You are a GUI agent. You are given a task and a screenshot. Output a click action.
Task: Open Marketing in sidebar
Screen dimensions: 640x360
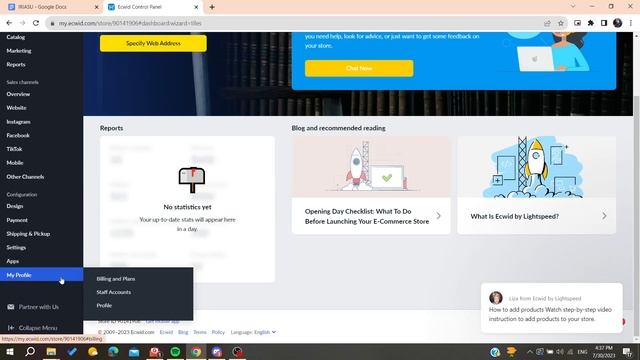click(x=19, y=51)
